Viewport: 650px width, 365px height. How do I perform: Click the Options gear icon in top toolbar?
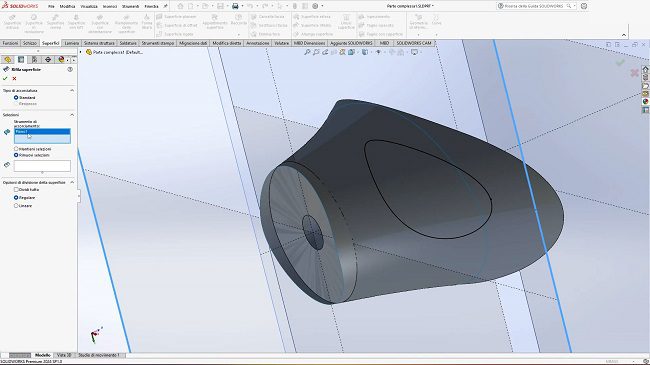[x=315, y=6]
